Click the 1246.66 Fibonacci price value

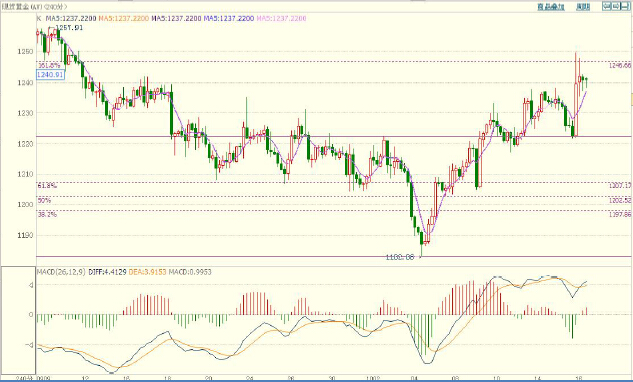click(620, 65)
